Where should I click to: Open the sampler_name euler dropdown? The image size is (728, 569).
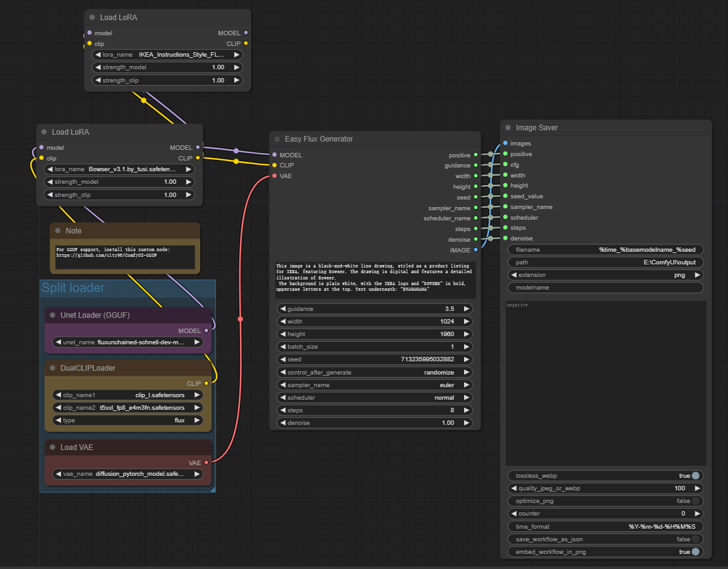click(x=375, y=385)
